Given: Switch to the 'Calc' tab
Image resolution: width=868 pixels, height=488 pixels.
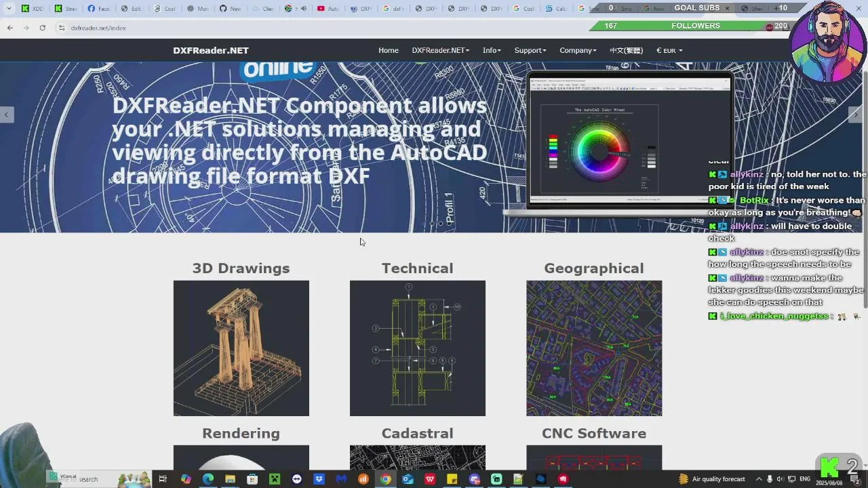Looking at the screenshot, I should tap(556, 8).
